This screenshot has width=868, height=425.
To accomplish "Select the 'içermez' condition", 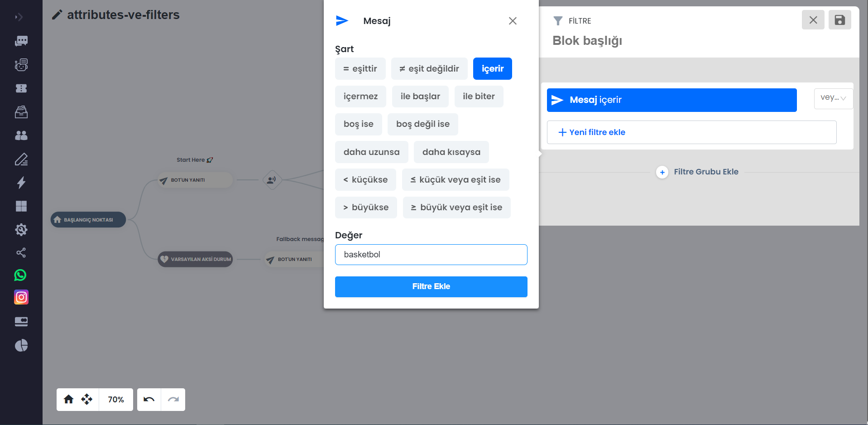I will click(360, 97).
